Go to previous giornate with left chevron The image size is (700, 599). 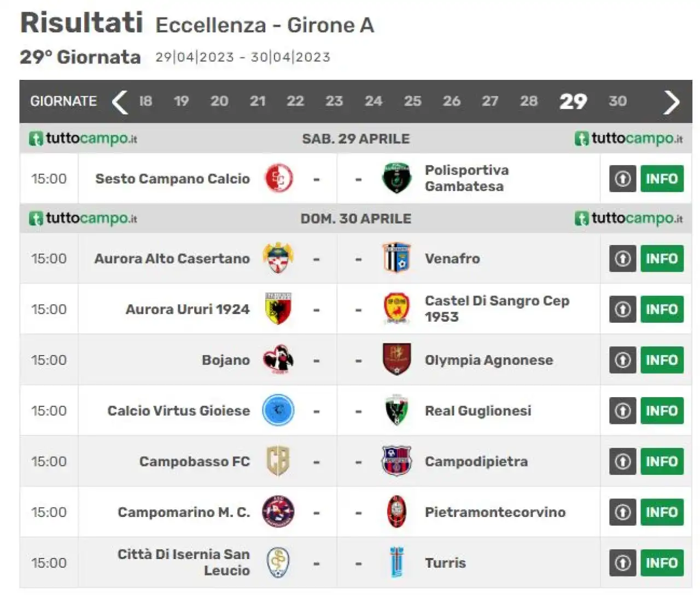click(119, 102)
